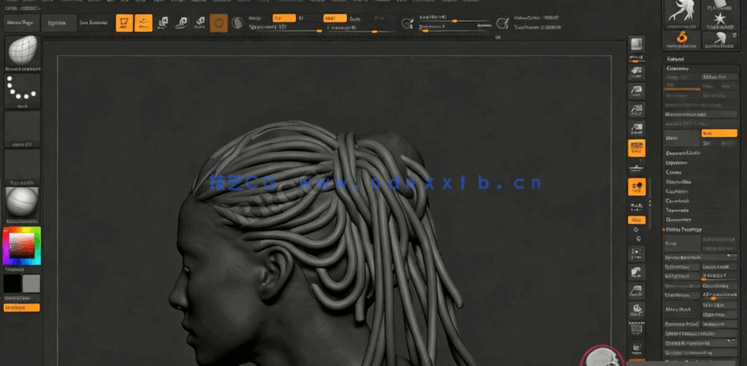
Task: Expand the EdgeLoop section
Action: pyautogui.click(x=675, y=163)
